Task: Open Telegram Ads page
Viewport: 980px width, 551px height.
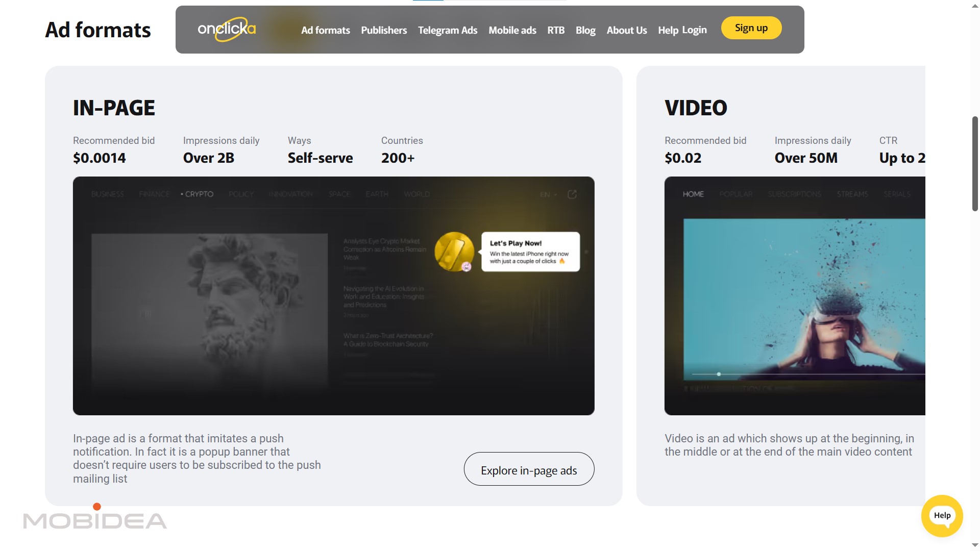Action: 448,30
